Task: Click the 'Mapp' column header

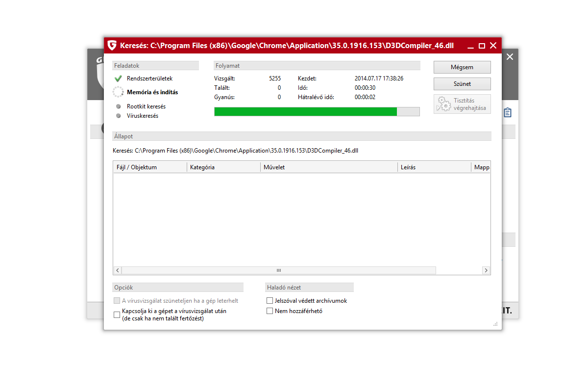Action: coord(481,167)
